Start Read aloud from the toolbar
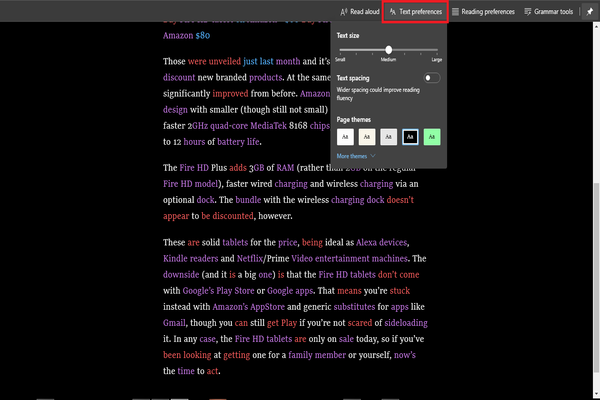The height and width of the screenshot is (400, 600). 360,12
